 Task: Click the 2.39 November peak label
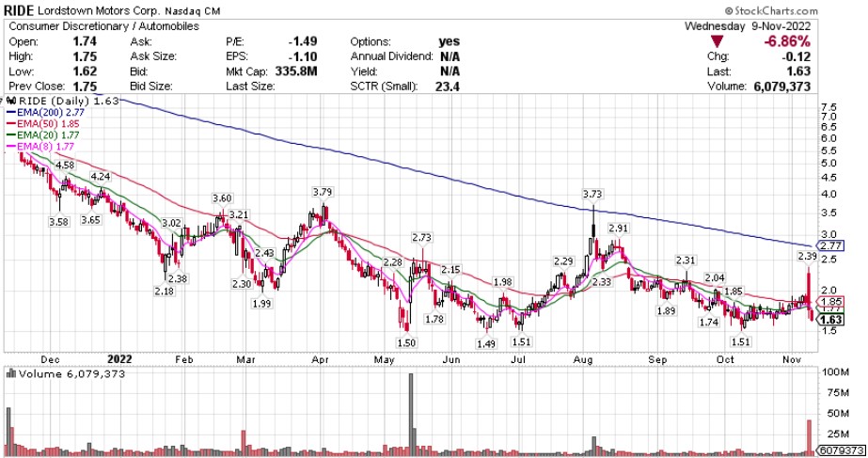[807, 256]
